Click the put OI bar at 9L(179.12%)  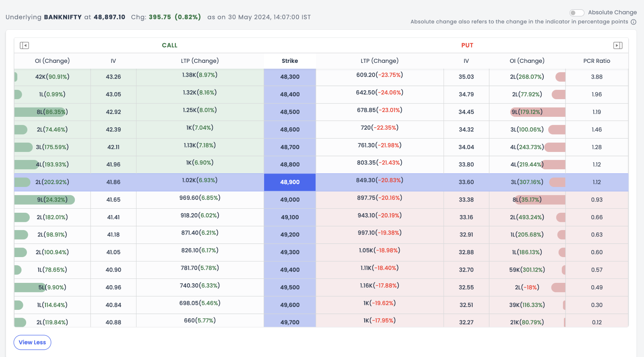[x=537, y=112]
